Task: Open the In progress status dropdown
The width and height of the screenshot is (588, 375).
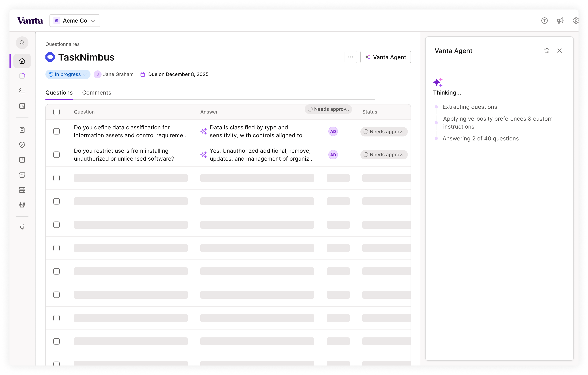Action: 68,74
